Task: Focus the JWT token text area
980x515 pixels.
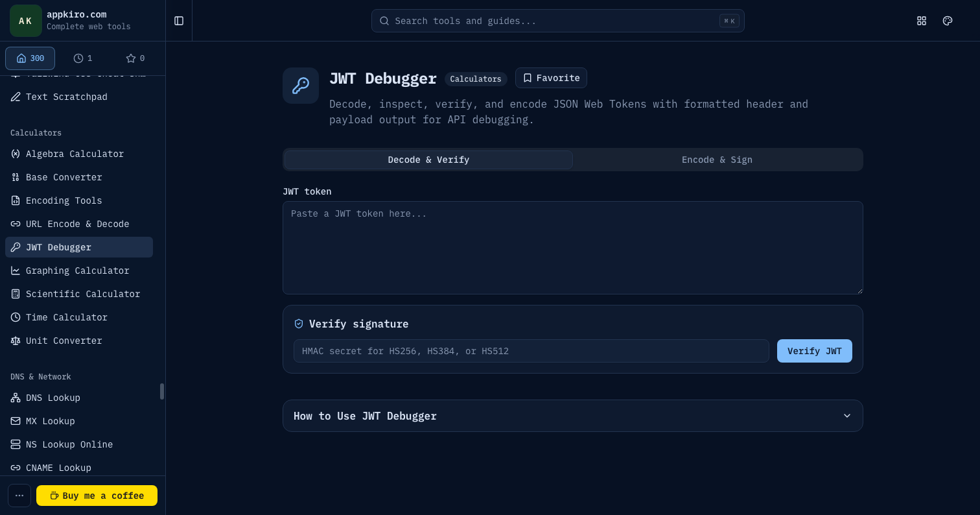Action: (573, 248)
